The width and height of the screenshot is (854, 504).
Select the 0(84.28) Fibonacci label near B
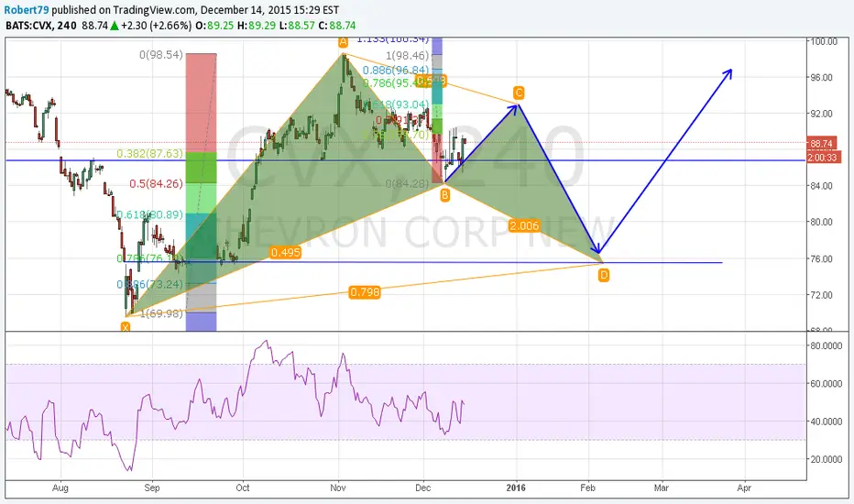408,183
